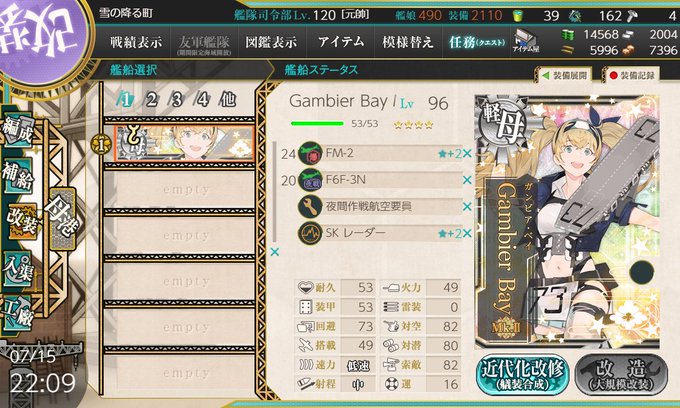
Task: Click the 近代化改修 modernization button
Action: pyautogui.click(x=523, y=375)
